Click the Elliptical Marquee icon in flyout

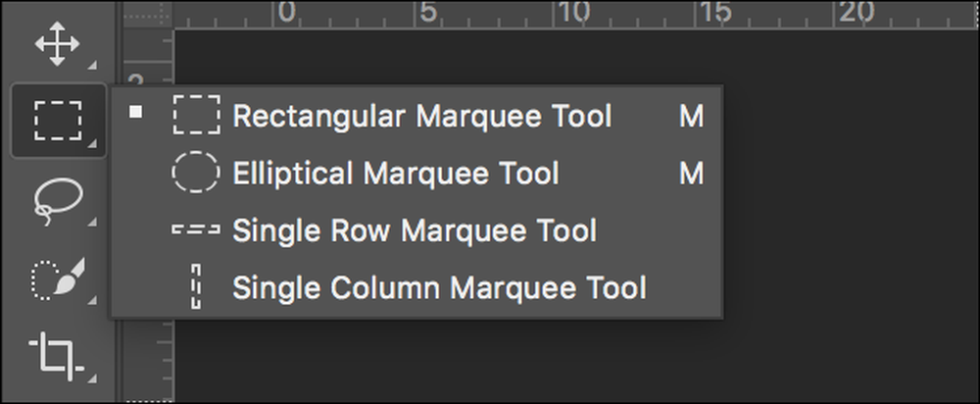196,172
